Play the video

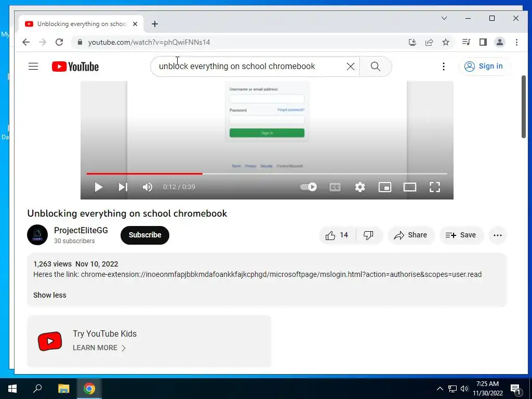[x=98, y=187]
